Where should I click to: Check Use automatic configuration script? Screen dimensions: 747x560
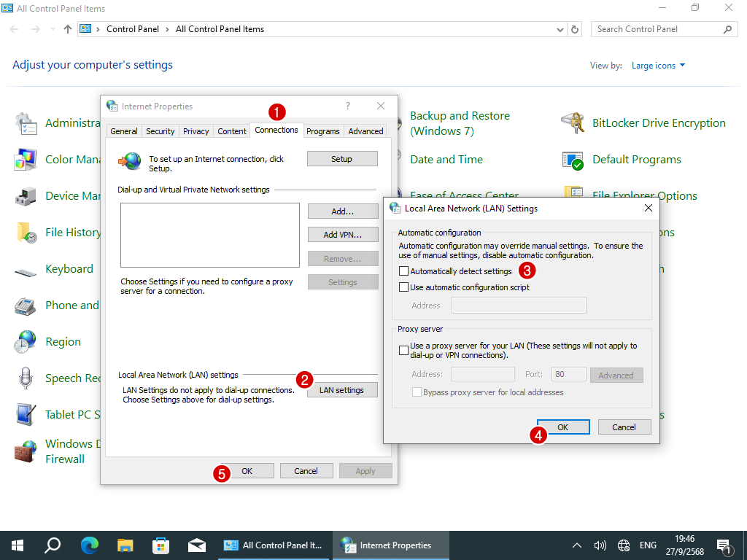coord(404,287)
